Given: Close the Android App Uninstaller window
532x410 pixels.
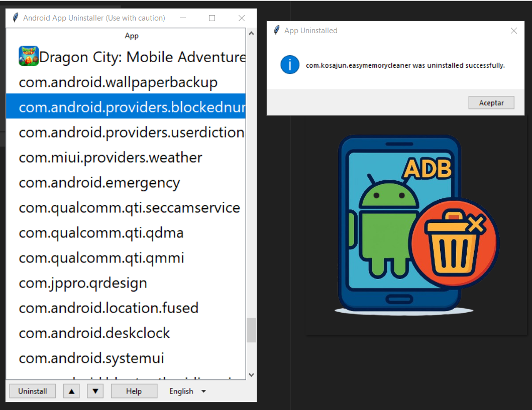Looking at the screenshot, I should 242,18.
